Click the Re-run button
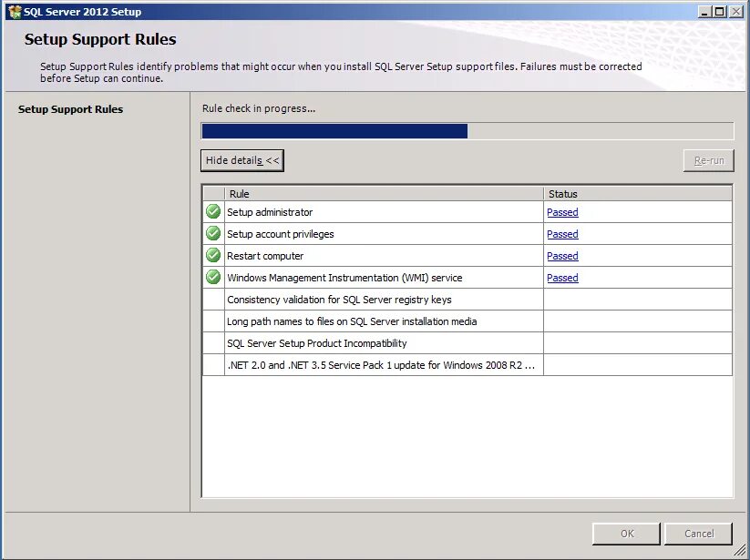The width and height of the screenshot is (750, 560). coord(708,160)
